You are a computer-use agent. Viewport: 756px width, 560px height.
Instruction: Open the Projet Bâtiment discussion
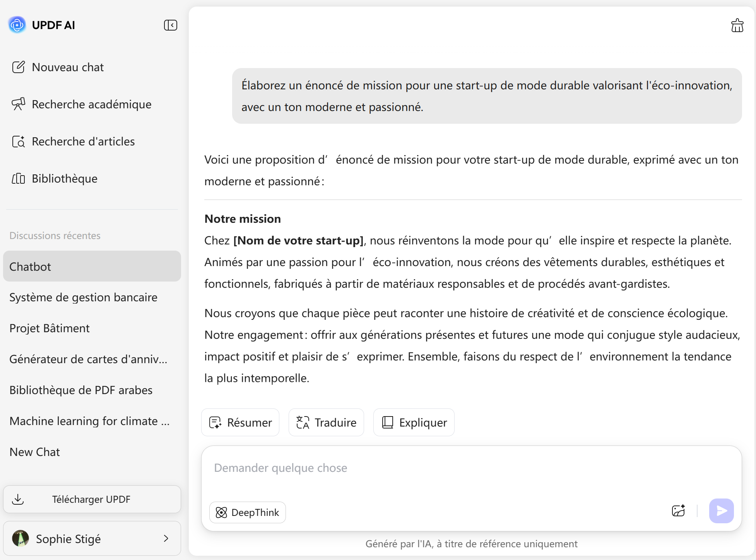pyautogui.click(x=50, y=328)
